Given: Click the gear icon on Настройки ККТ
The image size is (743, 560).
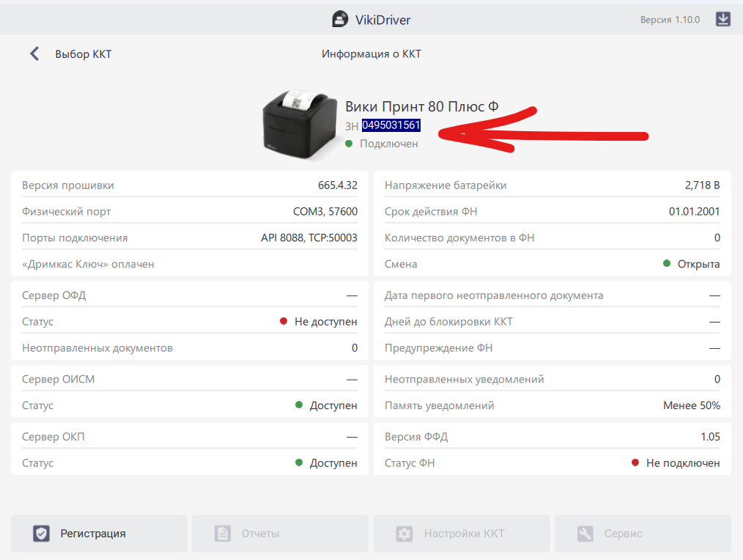Looking at the screenshot, I should 404,534.
